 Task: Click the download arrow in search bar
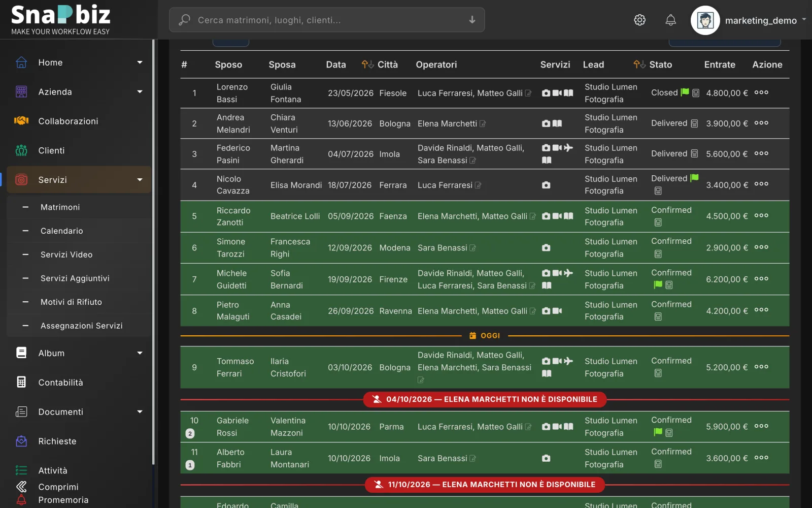point(472,20)
